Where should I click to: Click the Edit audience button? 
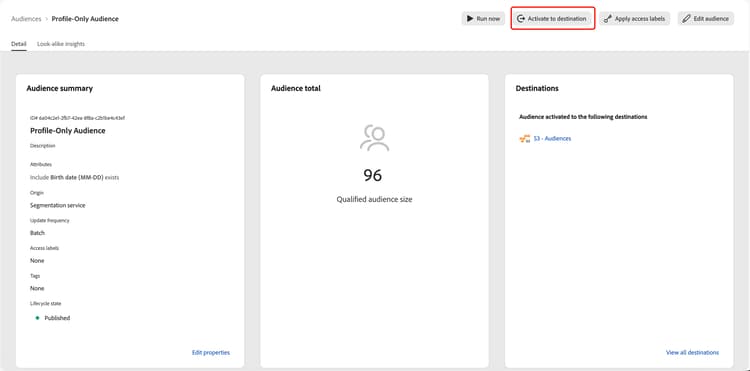[706, 19]
